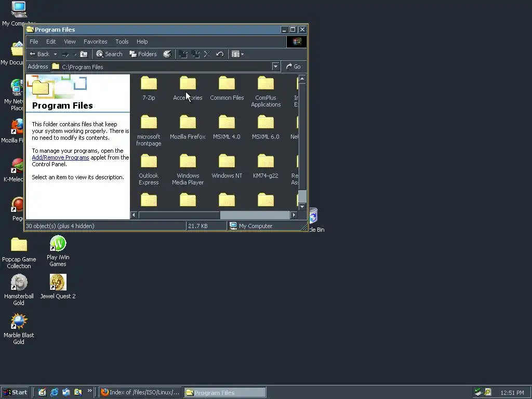Select the Play iWin Games desktop shortcut
Viewport: 532px width, 399px height.
click(x=58, y=251)
